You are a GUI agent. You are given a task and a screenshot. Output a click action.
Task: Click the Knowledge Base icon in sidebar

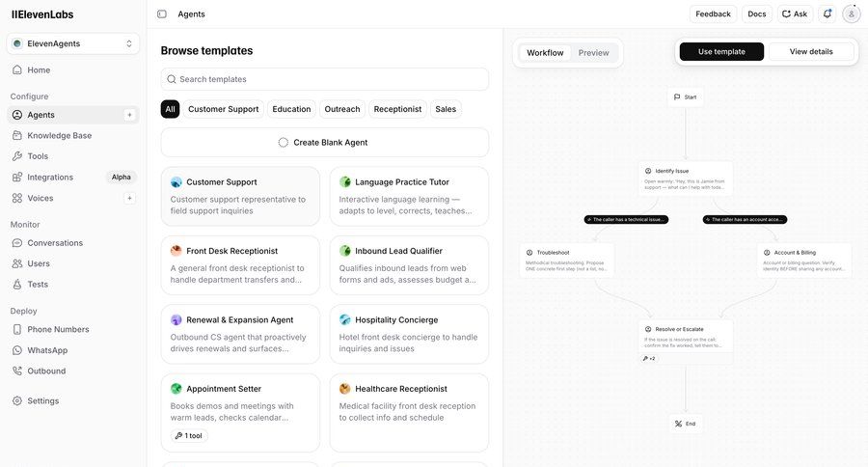[17, 135]
